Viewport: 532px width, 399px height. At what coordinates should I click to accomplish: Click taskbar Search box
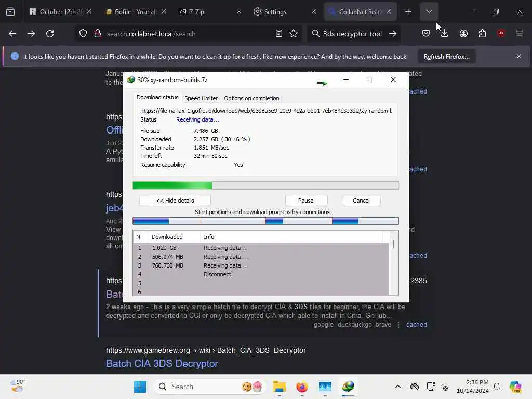210,387
